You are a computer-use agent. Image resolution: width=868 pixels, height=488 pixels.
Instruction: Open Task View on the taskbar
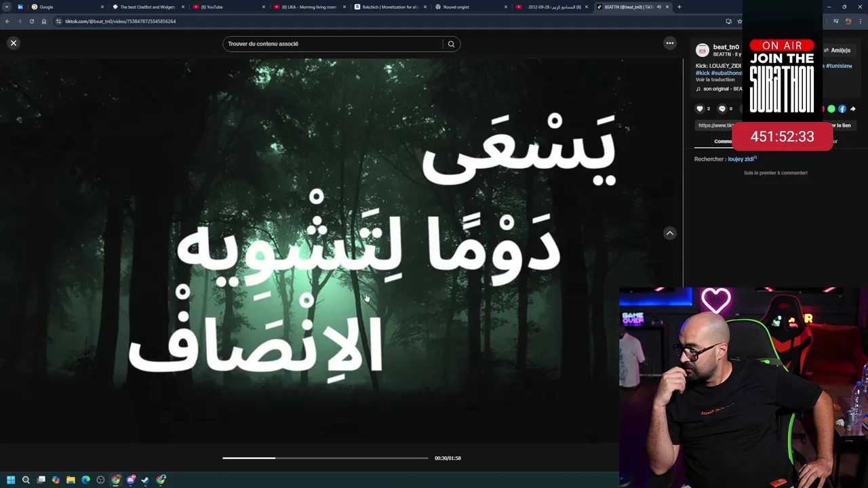click(41, 480)
